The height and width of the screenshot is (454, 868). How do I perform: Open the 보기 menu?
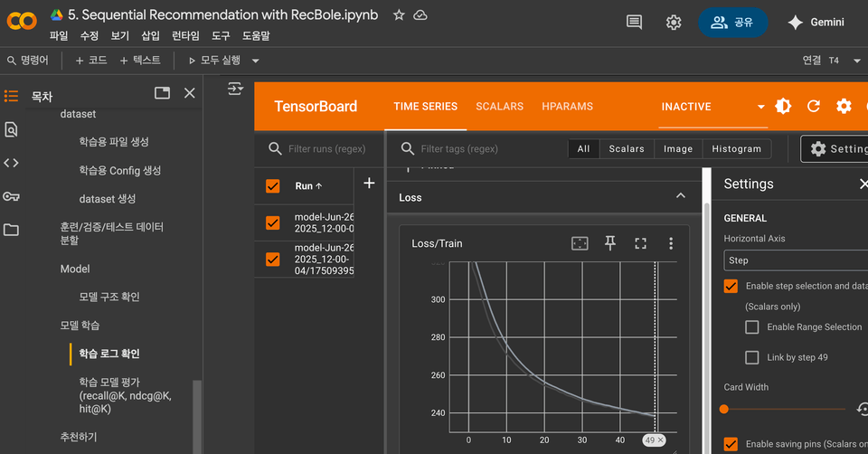click(x=119, y=36)
